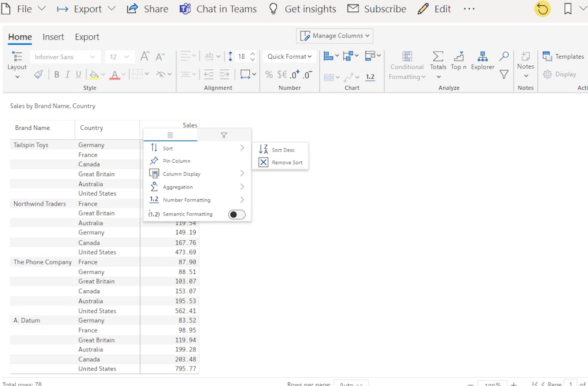Click the decrease indent icon
The height and width of the screenshot is (386, 588).
209,74
